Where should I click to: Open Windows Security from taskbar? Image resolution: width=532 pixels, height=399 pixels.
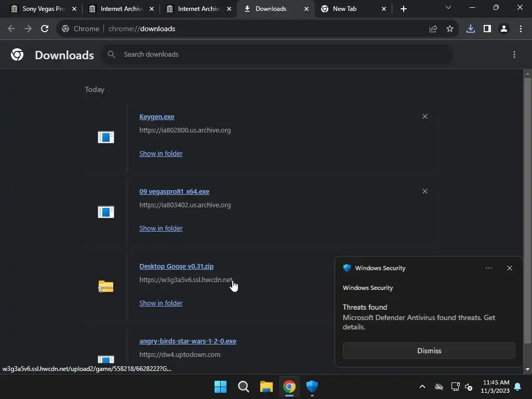pos(312,387)
